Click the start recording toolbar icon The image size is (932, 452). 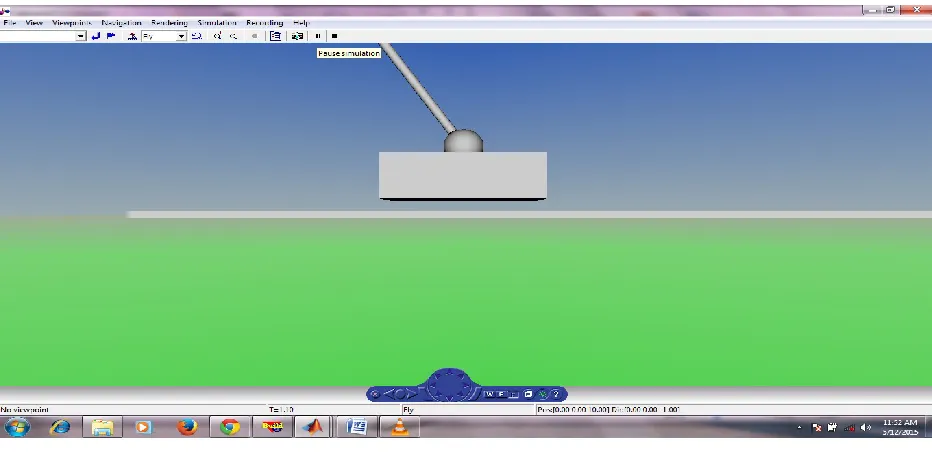pyautogui.click(x=254, y=36)
